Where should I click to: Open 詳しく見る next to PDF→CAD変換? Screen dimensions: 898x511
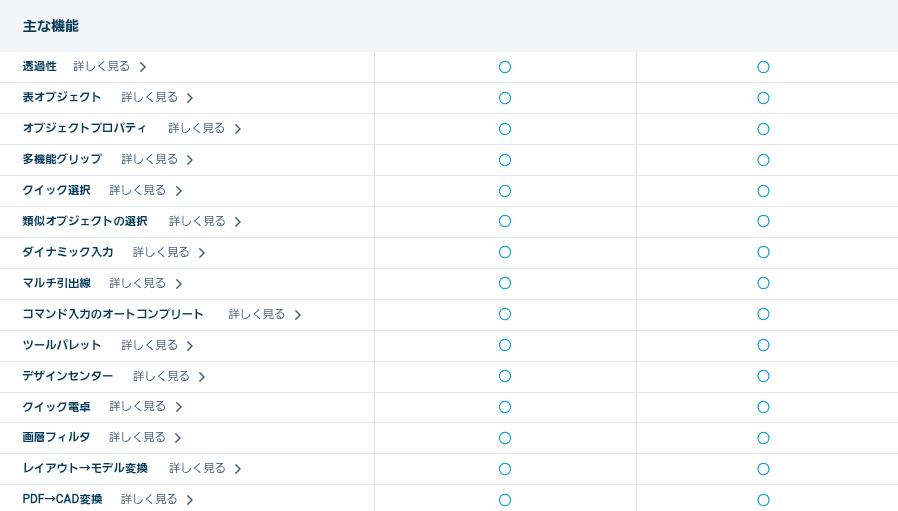[149, 499]
